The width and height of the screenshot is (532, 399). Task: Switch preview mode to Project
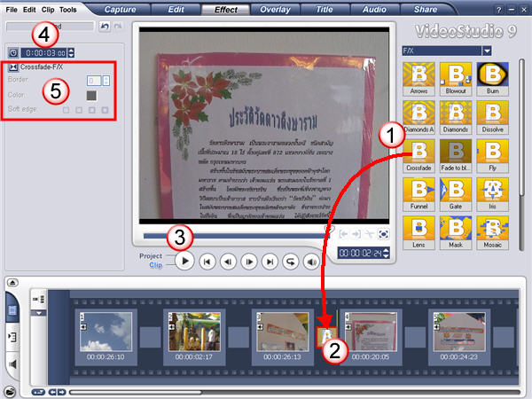[x=151, y=255]
